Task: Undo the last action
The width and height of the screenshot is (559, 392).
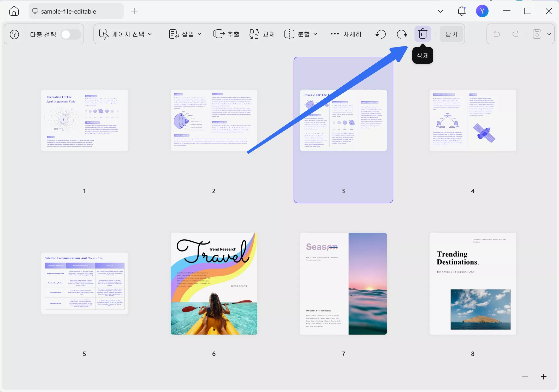Action: pos(497,34)
